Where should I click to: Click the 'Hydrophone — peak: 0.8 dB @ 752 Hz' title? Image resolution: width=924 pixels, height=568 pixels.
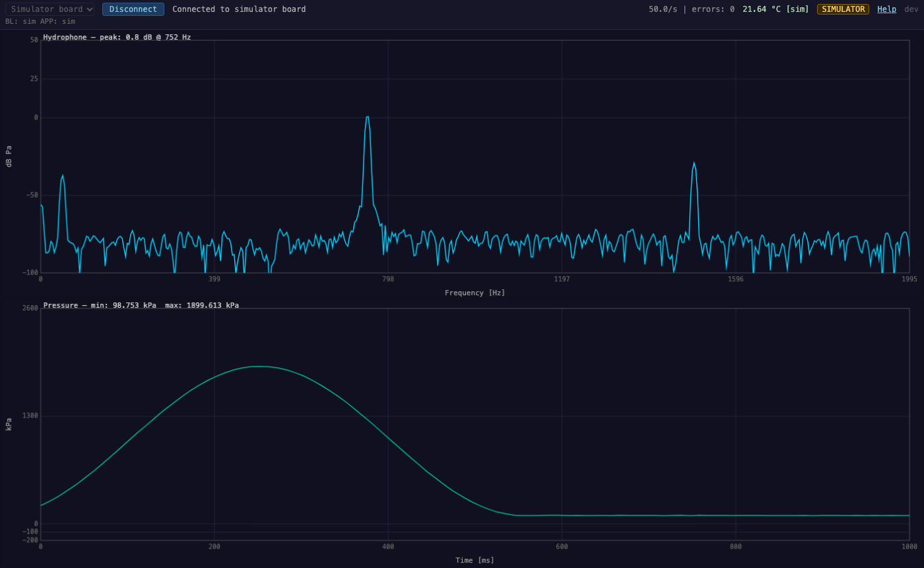click(117, 37)
